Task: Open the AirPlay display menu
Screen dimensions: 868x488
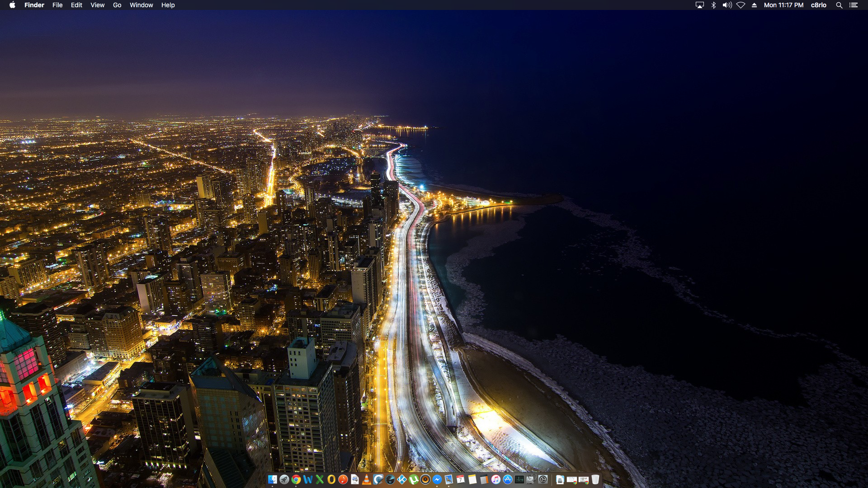Action: click(x=699, y=5)
